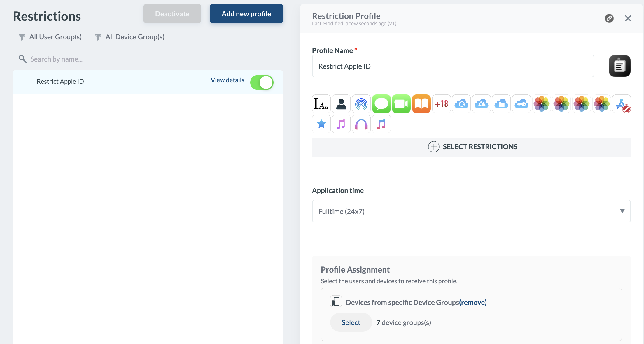The width and height of the screenshot is (644, 344).
Task: Click the clipboard profile icon beside Profile Name
Action: click(619, 66)
